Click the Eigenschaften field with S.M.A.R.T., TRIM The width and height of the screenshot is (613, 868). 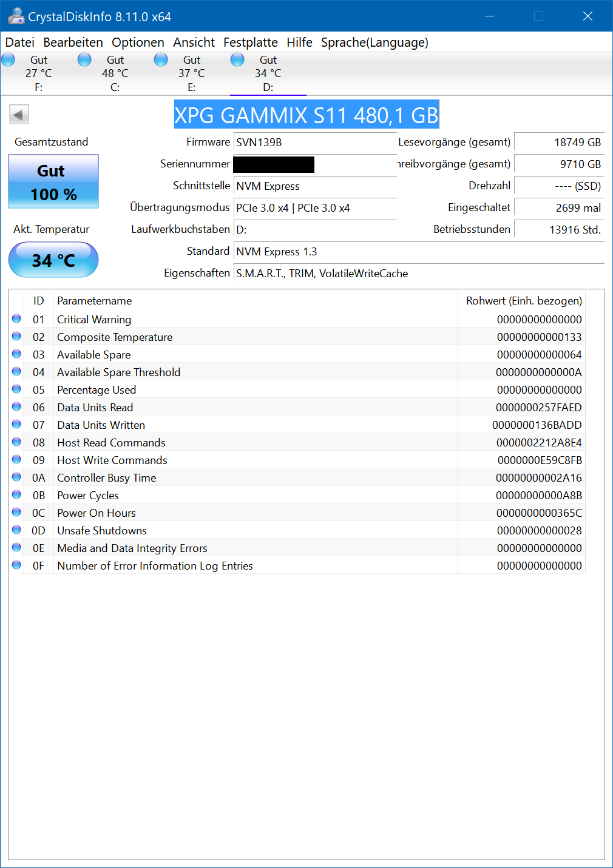tap(419, 274)
